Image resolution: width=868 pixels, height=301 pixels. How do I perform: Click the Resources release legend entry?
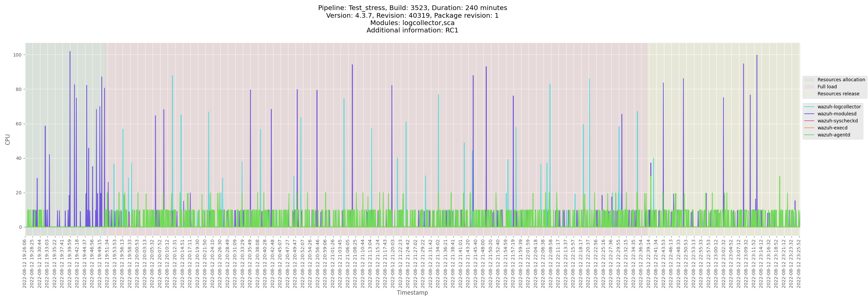(838, 94)
